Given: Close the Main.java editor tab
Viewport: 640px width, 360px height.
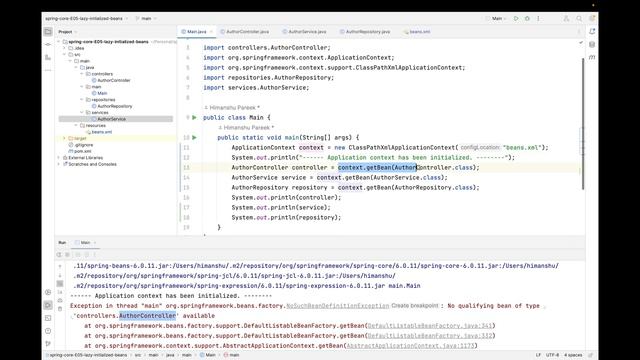Looking at the screenshot, I should coord(211,31).
